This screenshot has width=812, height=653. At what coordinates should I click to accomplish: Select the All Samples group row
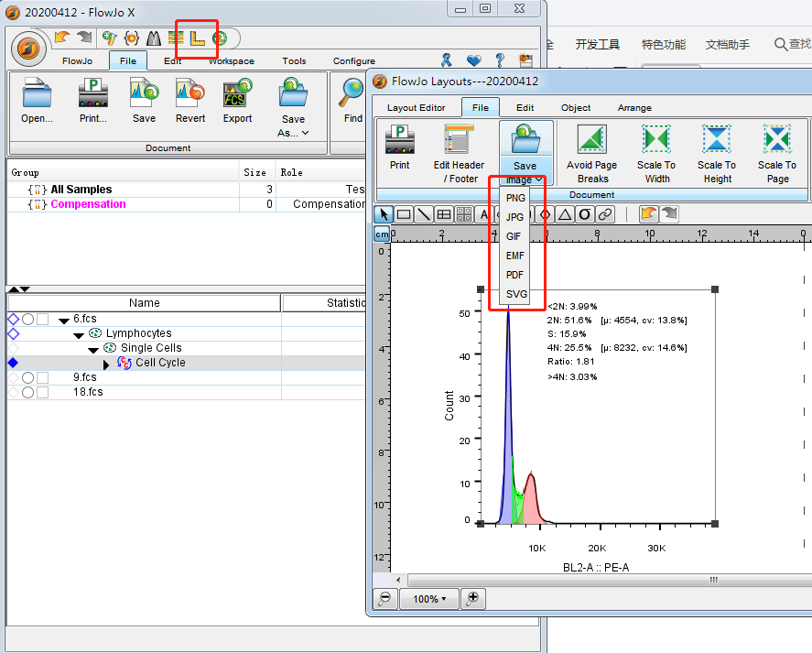tap(187, 190)
